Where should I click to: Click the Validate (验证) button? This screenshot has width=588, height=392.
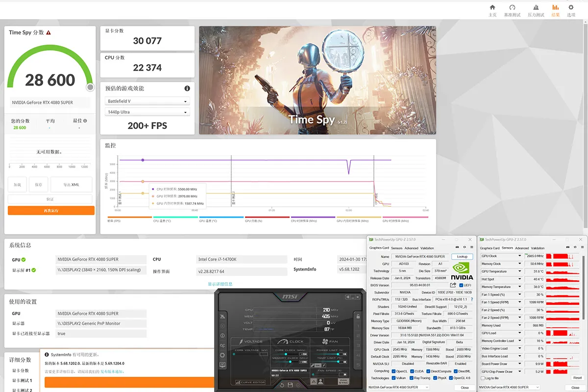tap(50, 199)
